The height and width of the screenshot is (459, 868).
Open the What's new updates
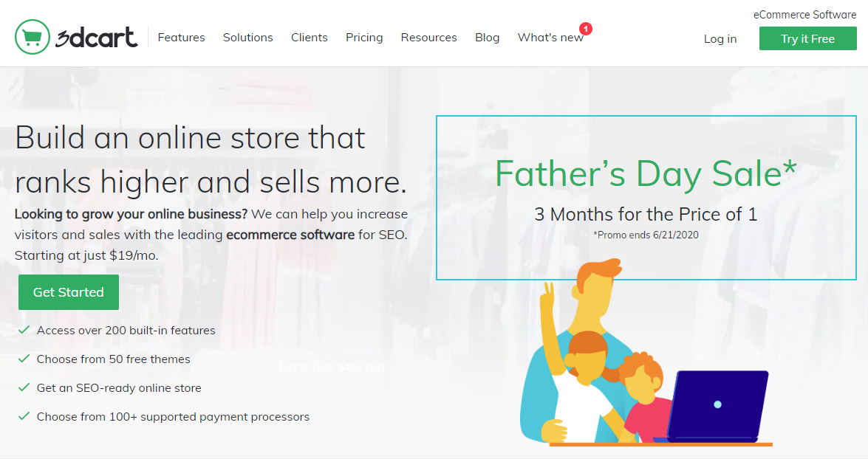[x=550, y=38]
